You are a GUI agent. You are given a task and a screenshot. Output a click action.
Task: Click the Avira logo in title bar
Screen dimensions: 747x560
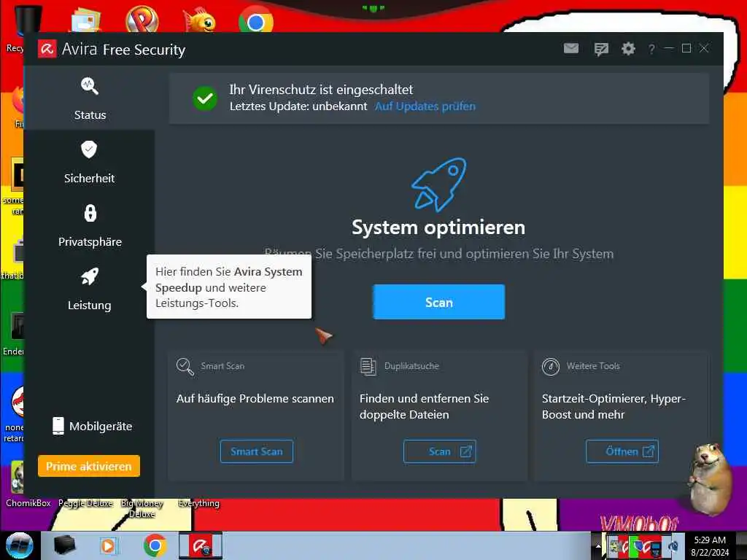point(47,49)
